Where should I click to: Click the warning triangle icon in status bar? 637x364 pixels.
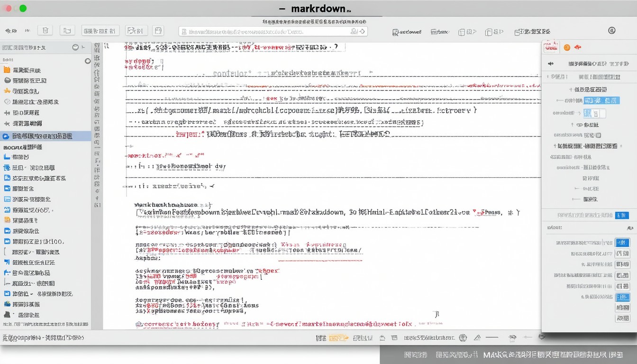pos(477,338)
